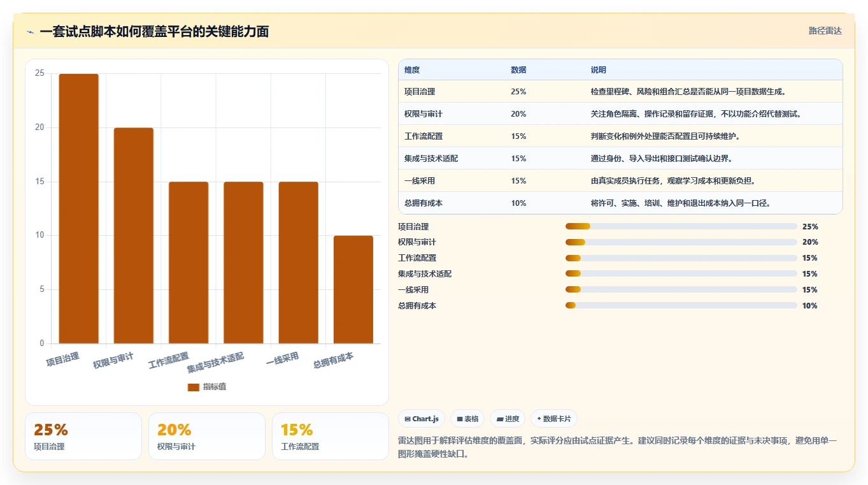Screen dimensions: 868x485
Task: Click the 一线采用 bar in the chart
Action: coord(298,263)
